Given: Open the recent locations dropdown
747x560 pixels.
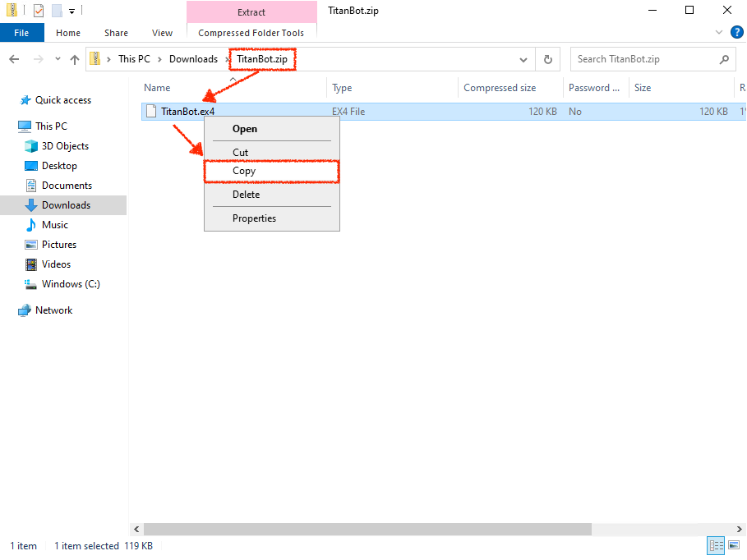Looking at the screenshot, I should tap(58, 59).
